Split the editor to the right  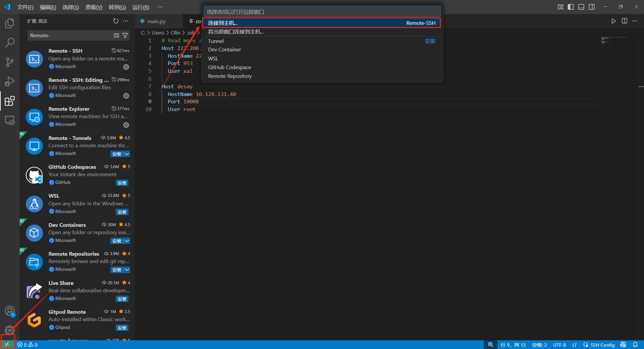pos(624,21)
